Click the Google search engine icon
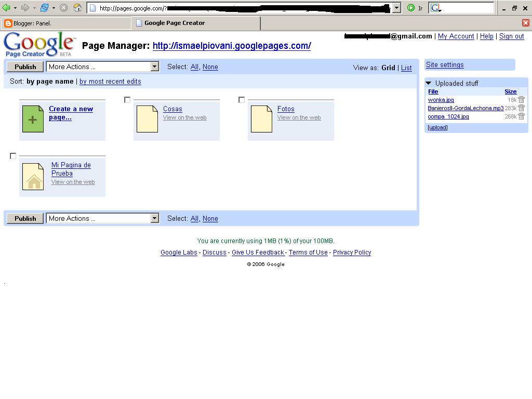Screen dimensions: 532x399 tap(436, 8)
